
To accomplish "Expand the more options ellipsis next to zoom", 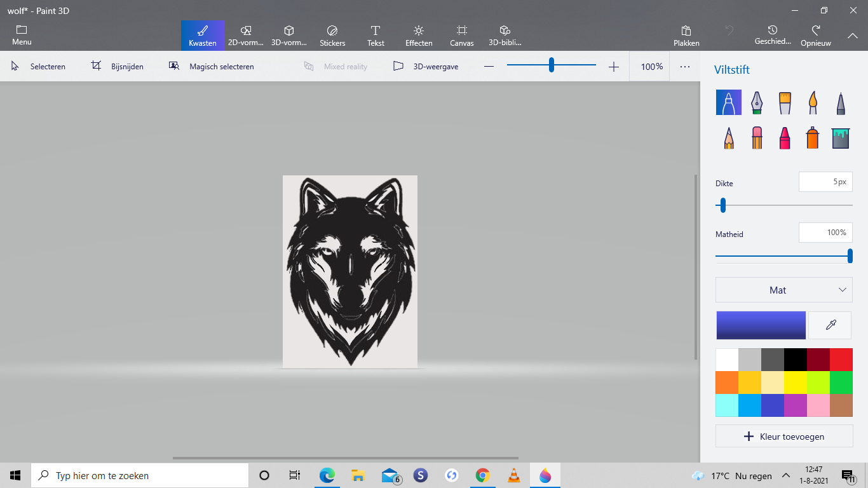I will click(x=684, y=66).
